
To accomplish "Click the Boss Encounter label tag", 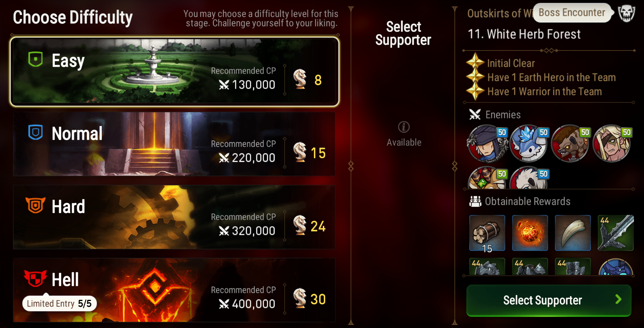I will [x=572, y=13].
